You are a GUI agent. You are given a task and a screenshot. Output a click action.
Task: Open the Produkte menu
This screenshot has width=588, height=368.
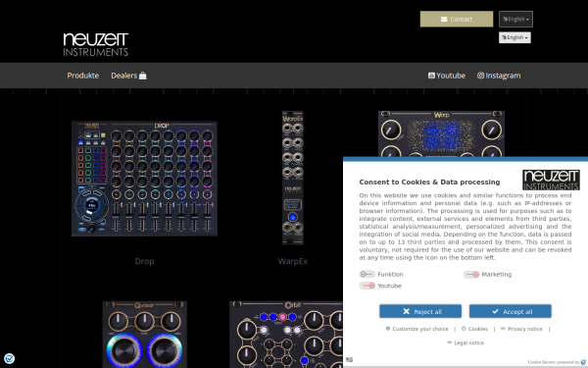[x=83, y=76]
